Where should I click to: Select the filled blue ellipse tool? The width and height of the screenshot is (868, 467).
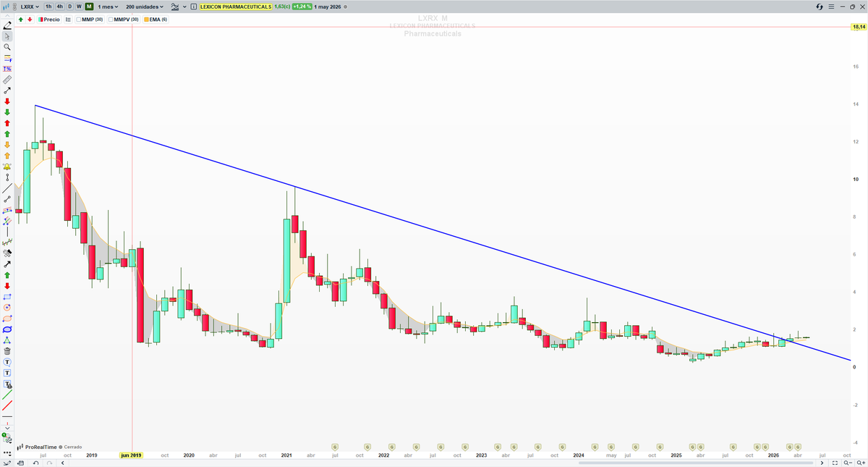point(7,329)
